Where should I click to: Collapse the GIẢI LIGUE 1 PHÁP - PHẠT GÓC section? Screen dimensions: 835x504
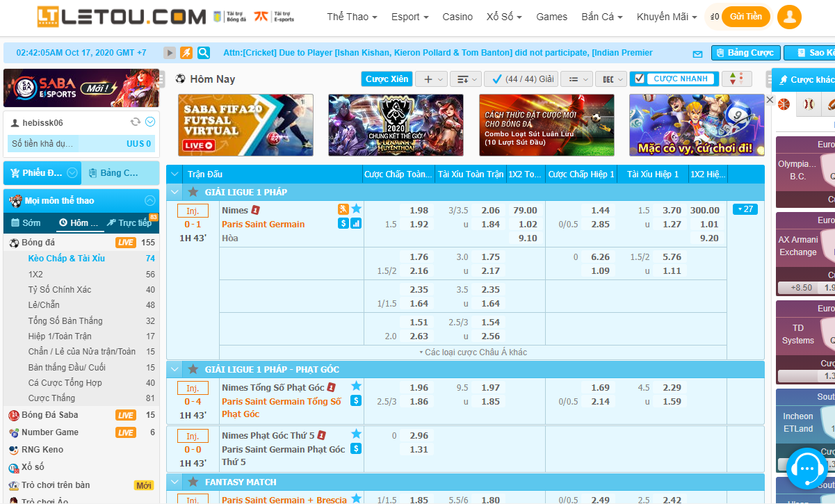(x=175, y=369)
